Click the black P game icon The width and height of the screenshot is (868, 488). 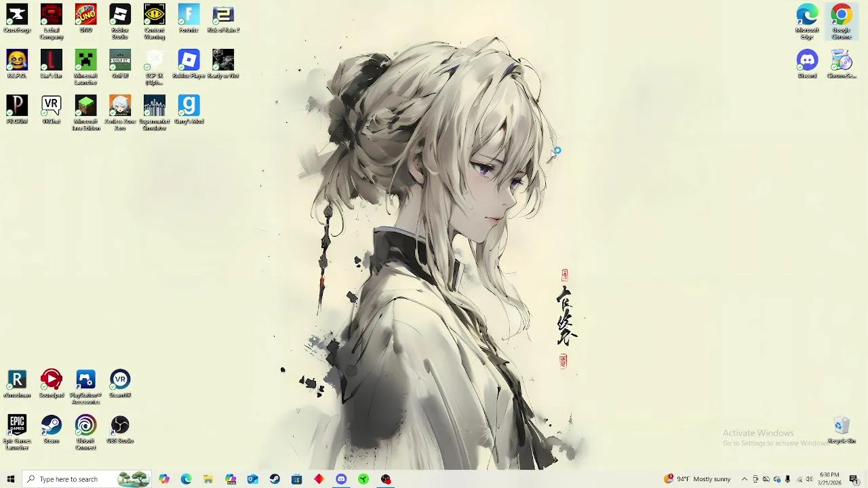(17, 110)
